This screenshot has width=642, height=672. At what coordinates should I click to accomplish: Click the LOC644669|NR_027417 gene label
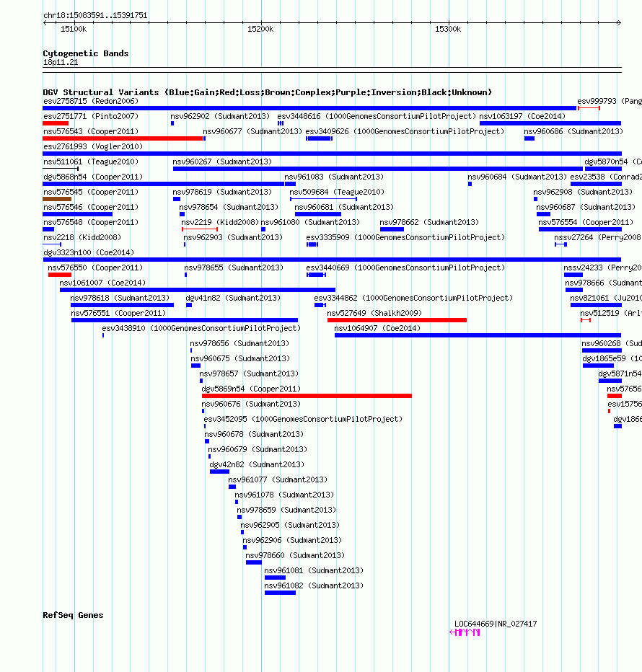[x=496, y=624]
